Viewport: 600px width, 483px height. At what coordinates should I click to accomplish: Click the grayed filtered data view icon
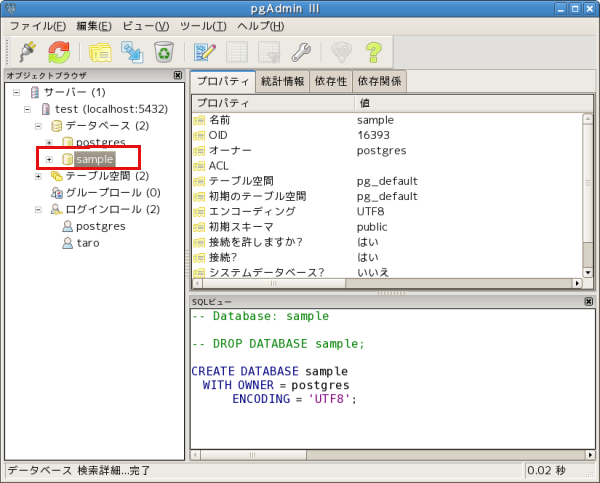click(x=269, y=52)
